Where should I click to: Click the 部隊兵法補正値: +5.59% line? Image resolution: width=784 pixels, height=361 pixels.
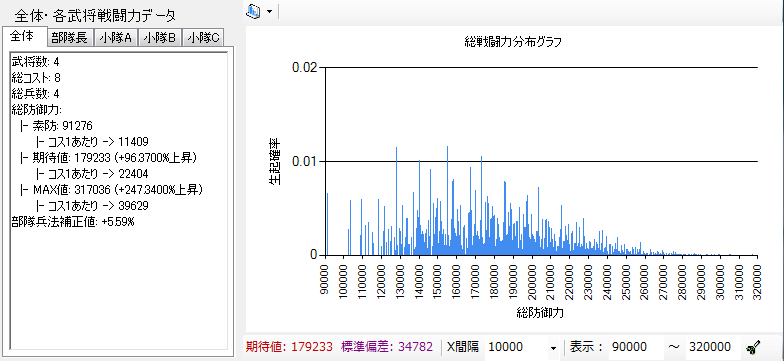coord(72,222)
